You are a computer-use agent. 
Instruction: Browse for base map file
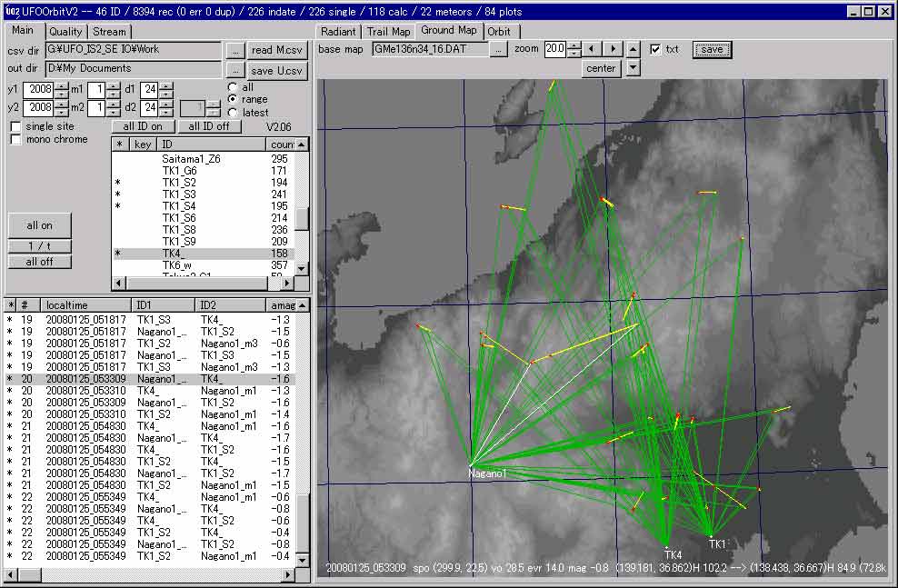498,49
